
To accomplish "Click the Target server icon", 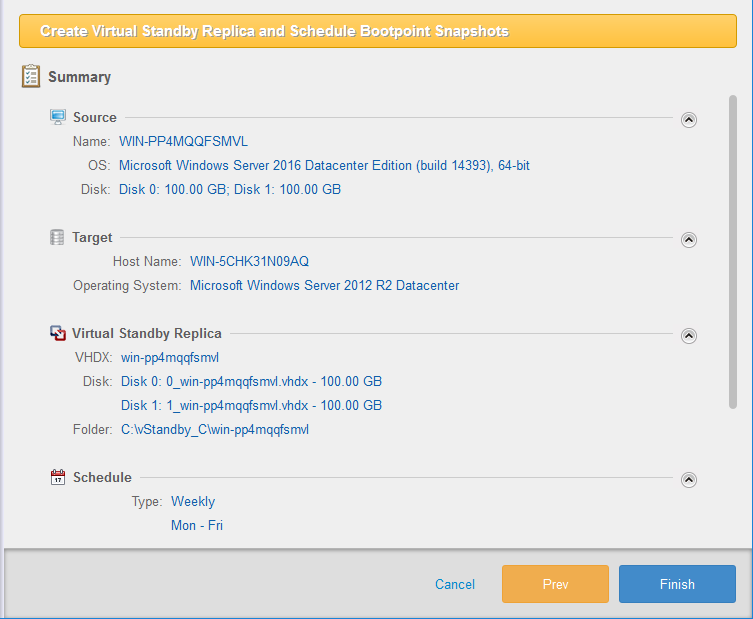I will [58, 237].
